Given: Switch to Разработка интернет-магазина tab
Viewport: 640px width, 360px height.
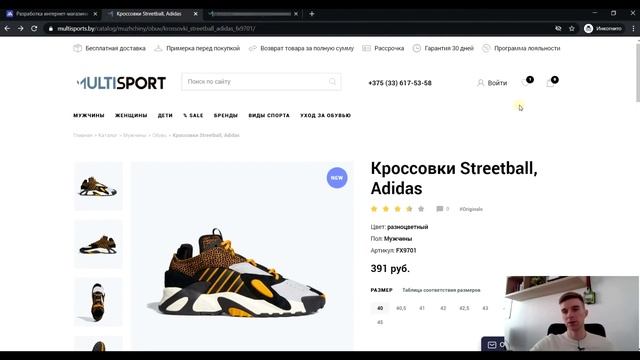Looking at the screenshot, I should click(x=51, y=14).
